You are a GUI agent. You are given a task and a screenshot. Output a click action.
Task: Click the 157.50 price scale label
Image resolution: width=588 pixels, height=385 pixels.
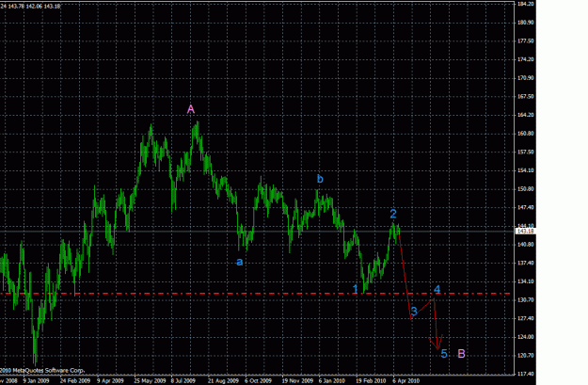(525, 152)
